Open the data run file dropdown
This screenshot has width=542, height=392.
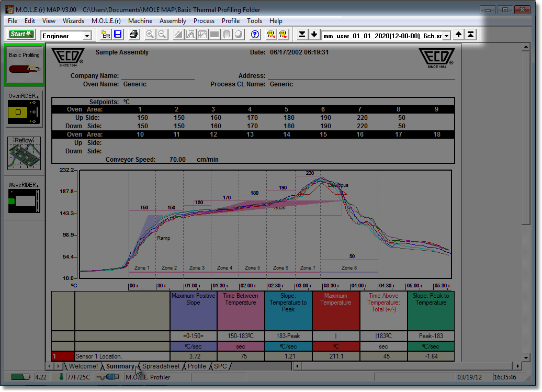pyautogui.click(x=447, y=36)
